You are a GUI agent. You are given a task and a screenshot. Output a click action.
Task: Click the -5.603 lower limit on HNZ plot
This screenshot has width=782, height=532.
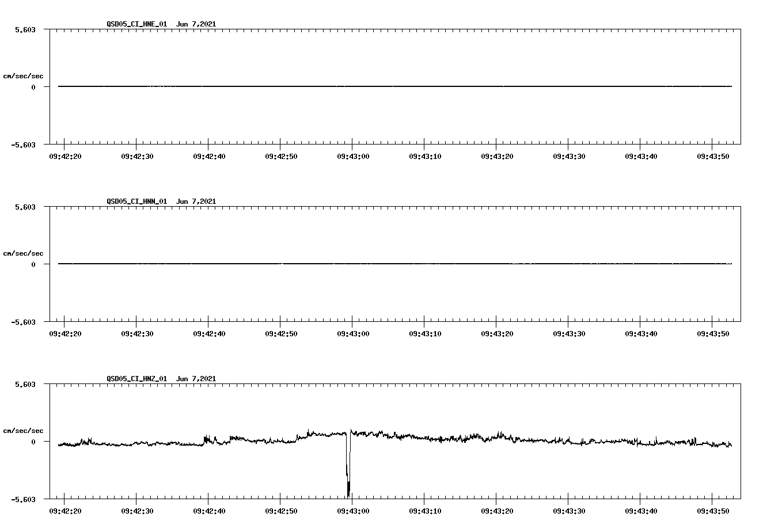point(23,499)
